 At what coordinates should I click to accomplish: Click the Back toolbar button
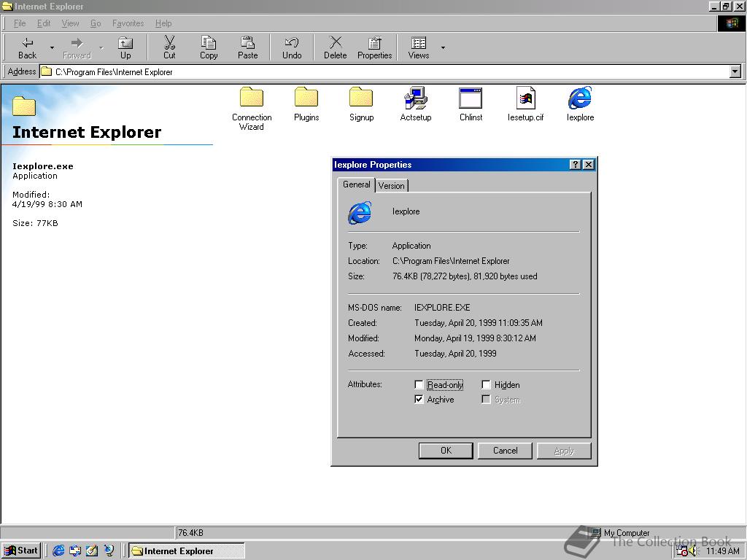click(27, 47)
